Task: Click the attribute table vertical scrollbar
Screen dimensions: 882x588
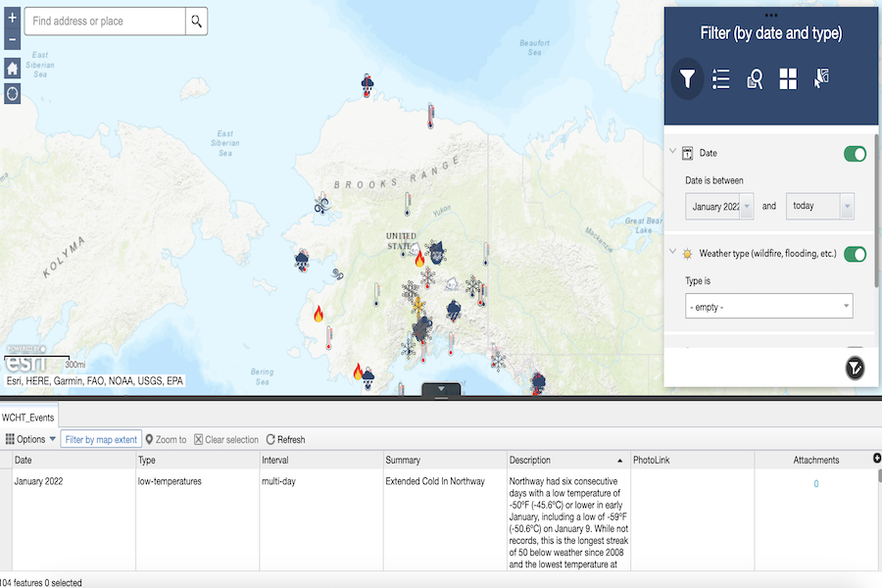Action: tap(879, 476)
